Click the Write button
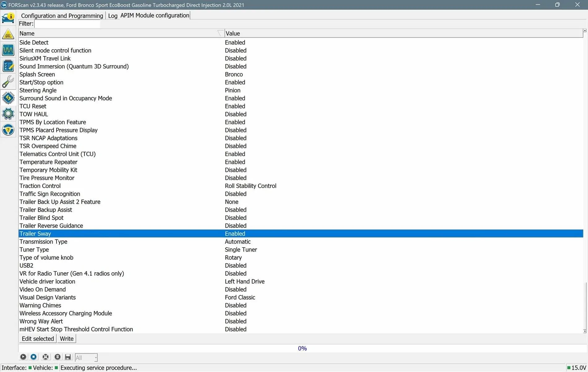 point(67,339)
